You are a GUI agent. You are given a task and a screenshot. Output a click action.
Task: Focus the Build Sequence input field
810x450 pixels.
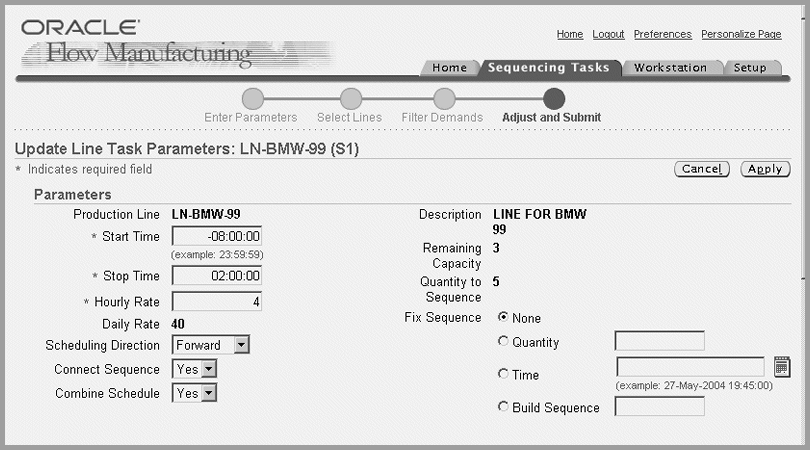[660, 406]
